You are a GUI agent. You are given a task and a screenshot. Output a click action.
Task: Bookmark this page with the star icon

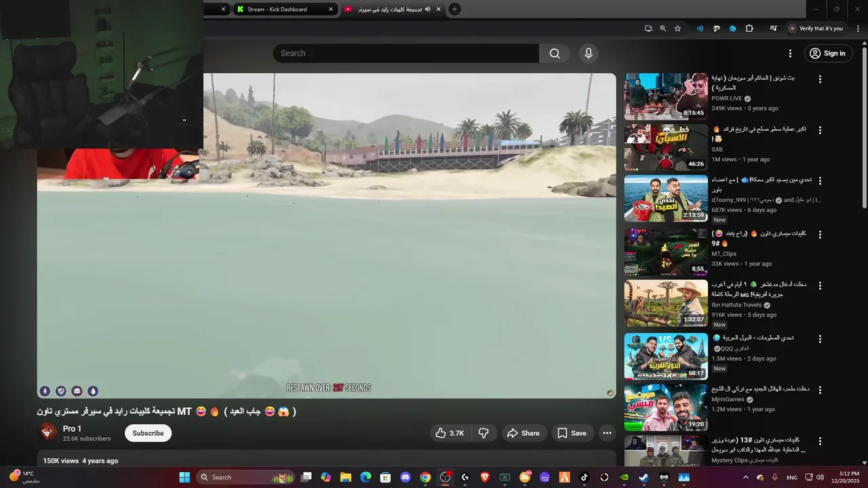point(677,28)
